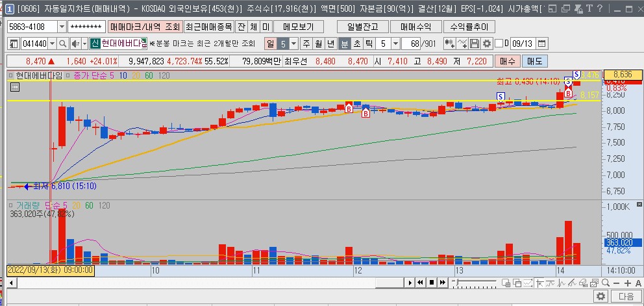Open the 수익률추이 tab
644x306 pixels.
tap(469, 27)
